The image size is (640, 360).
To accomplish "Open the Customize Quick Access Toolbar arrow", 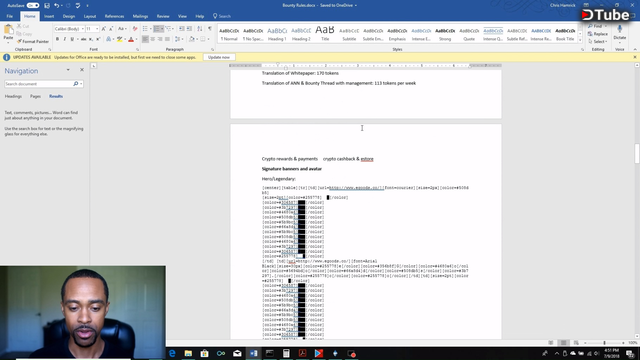I will pos(87,6).
